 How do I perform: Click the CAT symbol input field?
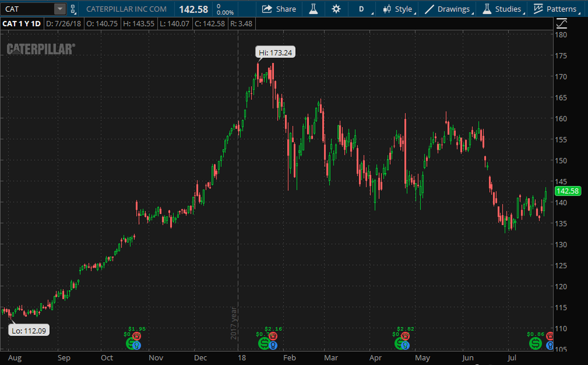pos(28,9)
